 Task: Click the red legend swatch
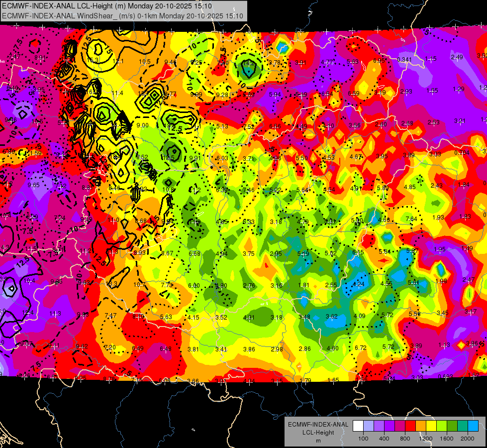click(x=410, y=426)
